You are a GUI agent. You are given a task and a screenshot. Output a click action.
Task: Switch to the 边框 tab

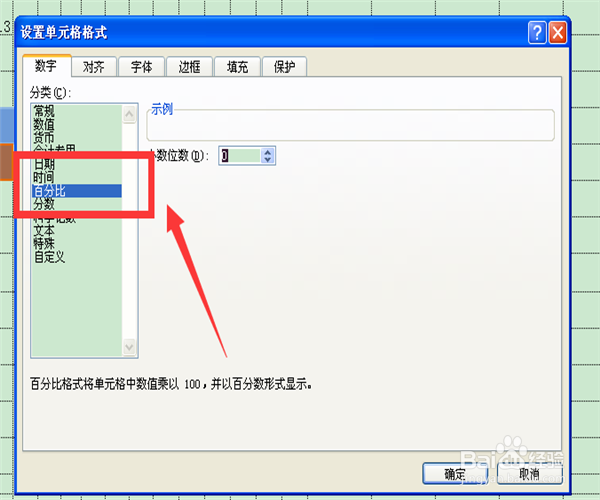pyautogui.click(x=189, y=67)
